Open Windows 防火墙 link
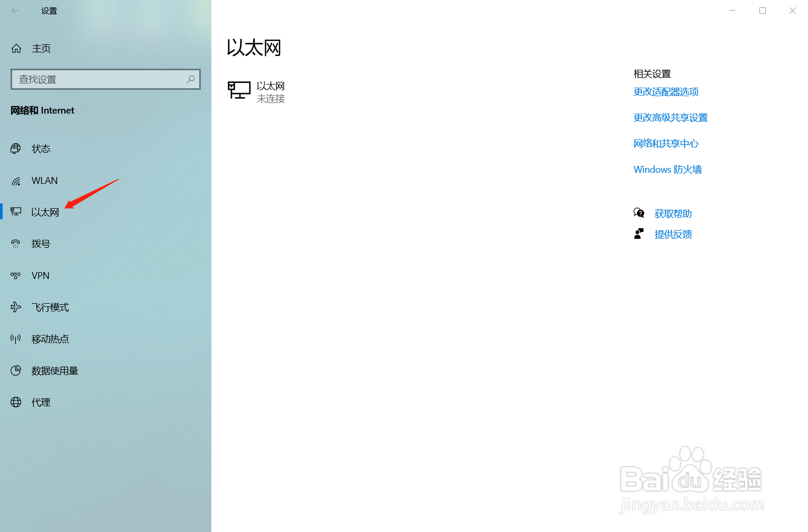The image size is (808, 532). (x=667, y=170)
